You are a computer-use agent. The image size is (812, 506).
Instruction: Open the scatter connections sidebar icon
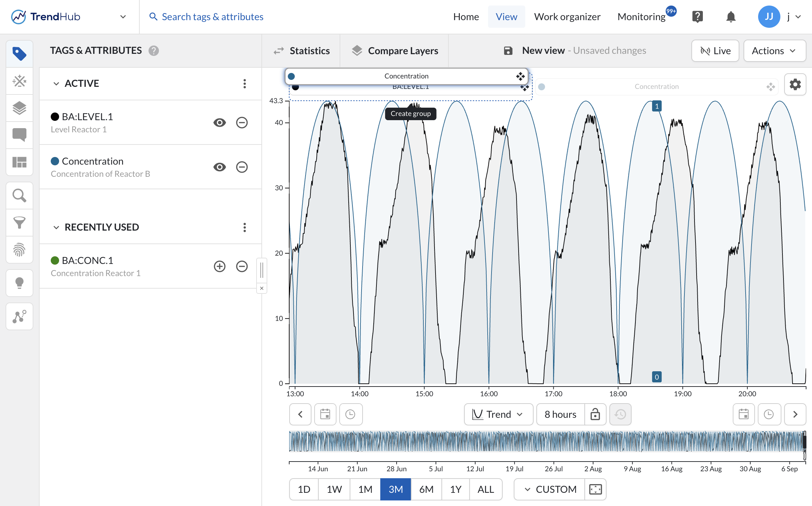(19, 316)
